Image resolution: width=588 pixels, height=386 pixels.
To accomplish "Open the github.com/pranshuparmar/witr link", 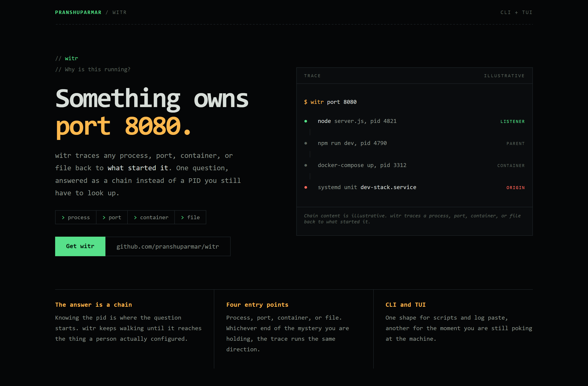I will click(168, 246).
